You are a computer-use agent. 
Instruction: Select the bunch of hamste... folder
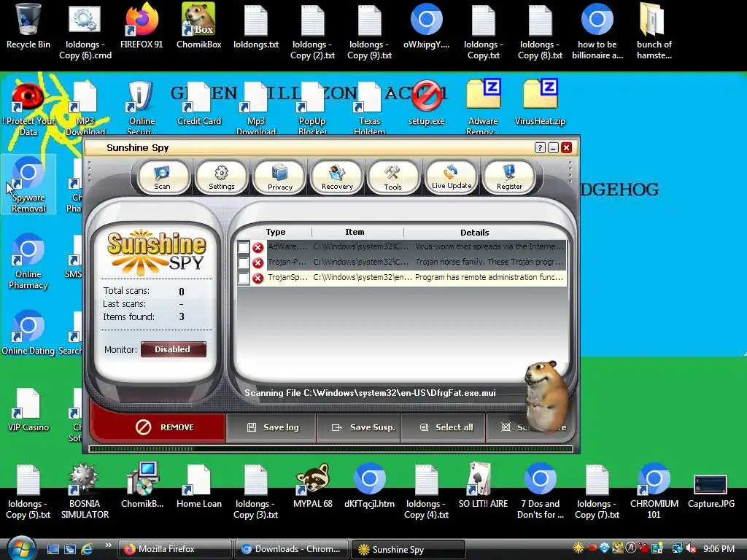654,31
